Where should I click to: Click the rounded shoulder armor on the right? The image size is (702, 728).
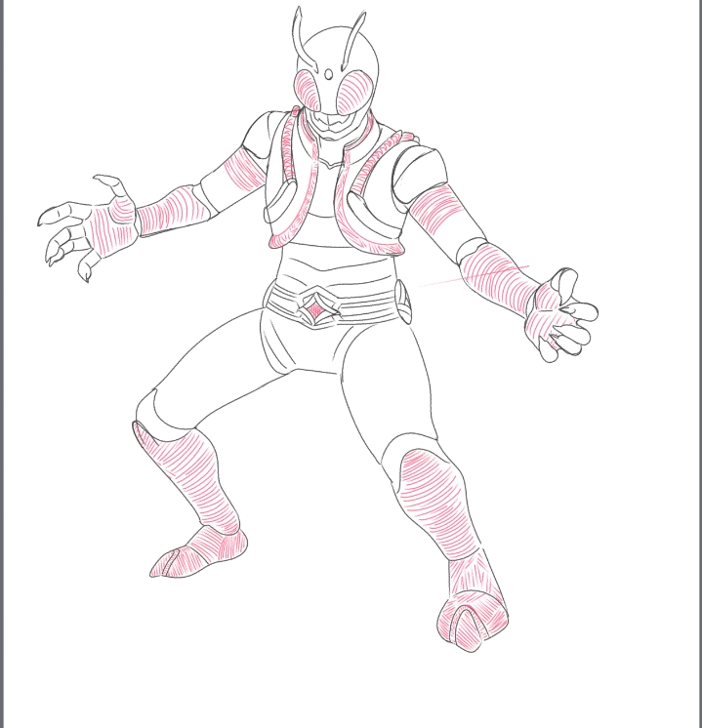pyautogui.click(x=418, y=173)
